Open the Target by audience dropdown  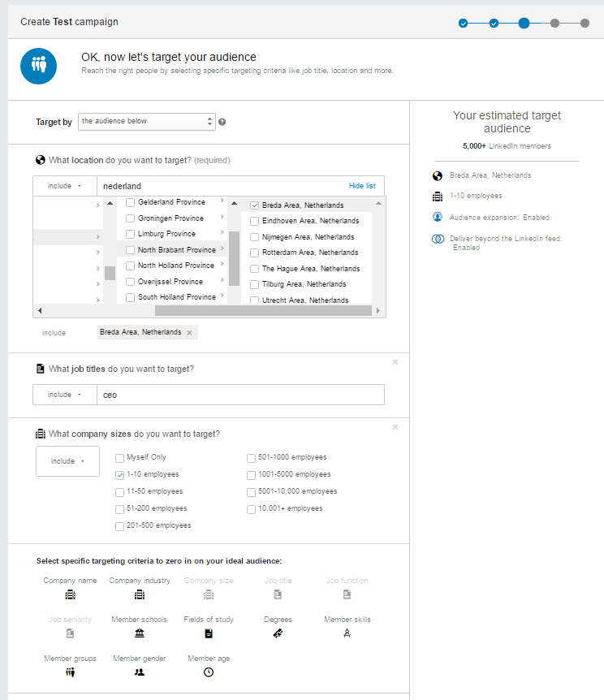(147, 122)
